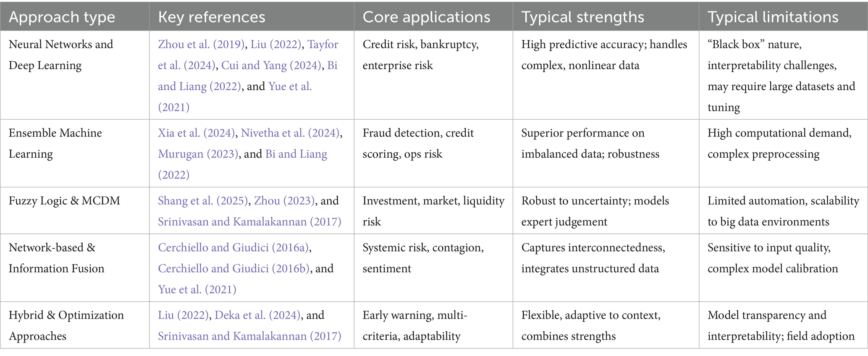This screenshot has width=868, height=356.
Task: Open the Nivetha et al. (2024) reference
Action: pyautogui.click(x=290, y=133)
